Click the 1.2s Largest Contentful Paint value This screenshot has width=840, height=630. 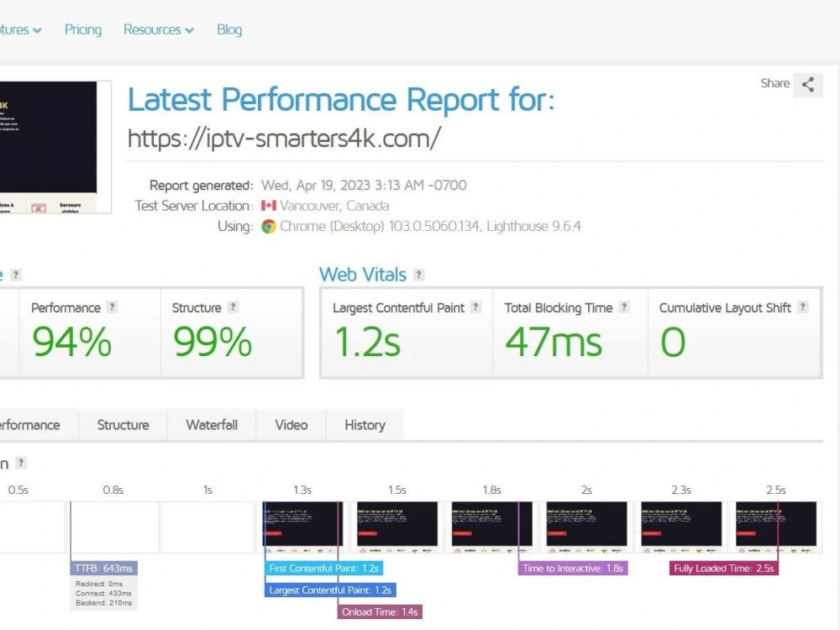pyautogui.click(x=368, y=343)
